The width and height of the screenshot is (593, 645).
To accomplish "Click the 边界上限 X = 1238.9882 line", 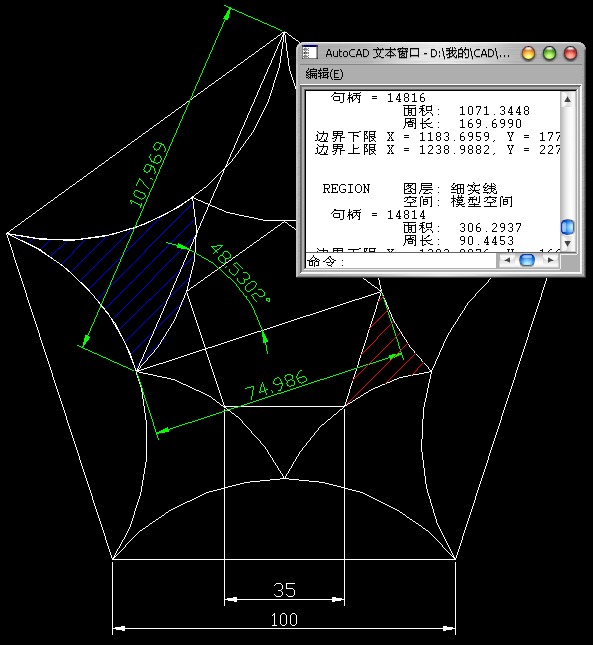I will point(438,149).
